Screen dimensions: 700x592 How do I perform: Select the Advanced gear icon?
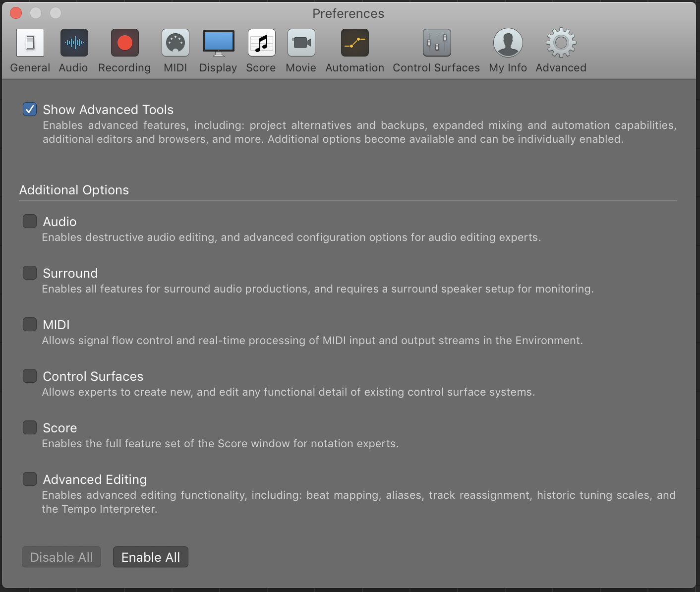(560, 43)
